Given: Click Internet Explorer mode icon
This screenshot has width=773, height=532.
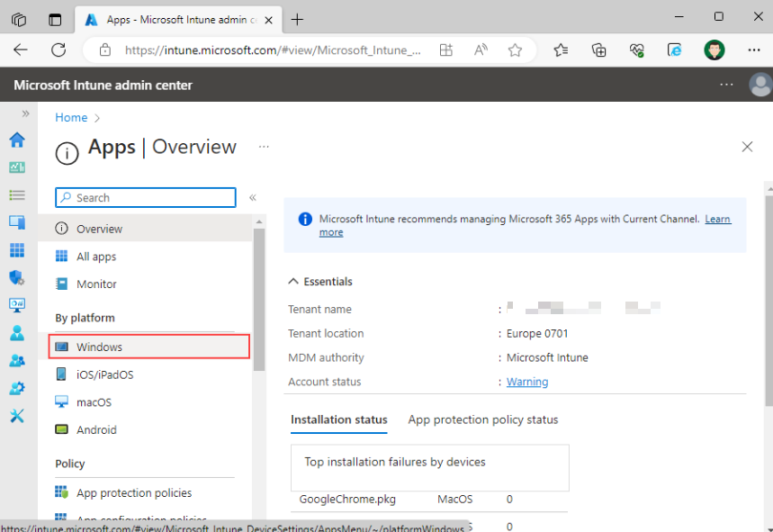Looking at the screenshot, I should pyautogui.click(x=674, y=50).
